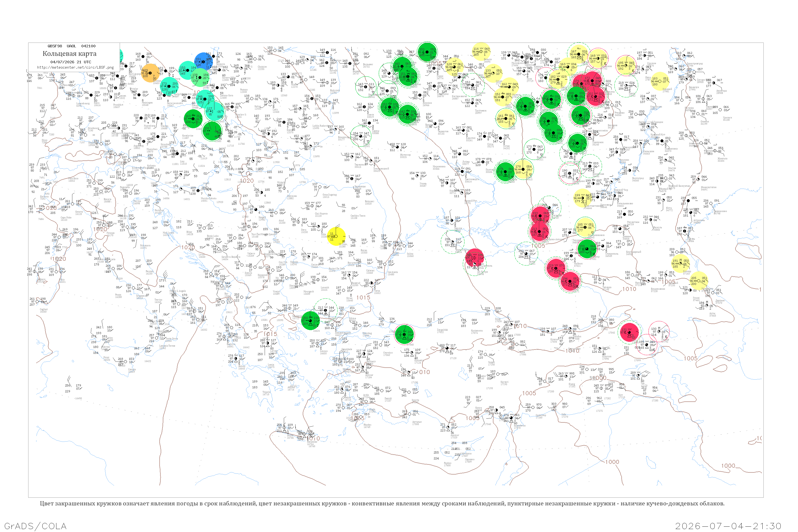Click the 'Yozgat' station label
The image size is (798, 532).
point(491,363)
